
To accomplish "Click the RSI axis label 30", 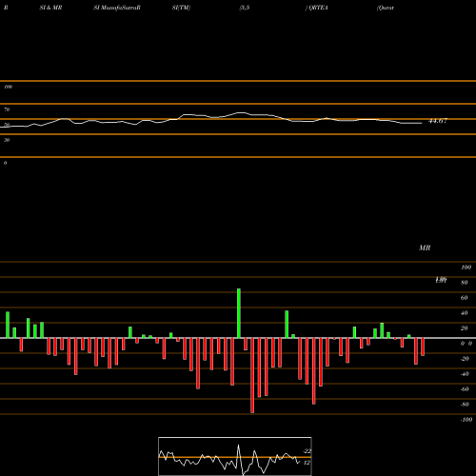I will (x=7, y=140).
